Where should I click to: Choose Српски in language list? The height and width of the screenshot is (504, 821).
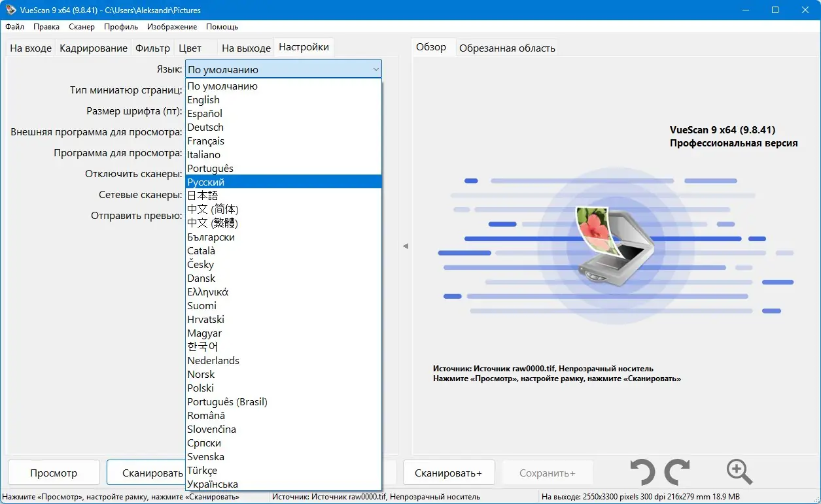pos(283,443)
